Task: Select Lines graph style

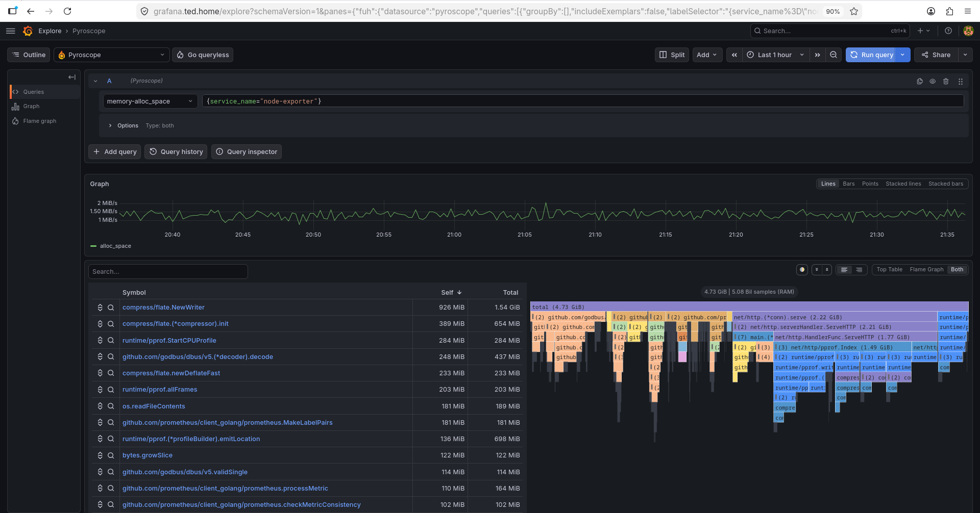Action: click(x=828, y=184)
